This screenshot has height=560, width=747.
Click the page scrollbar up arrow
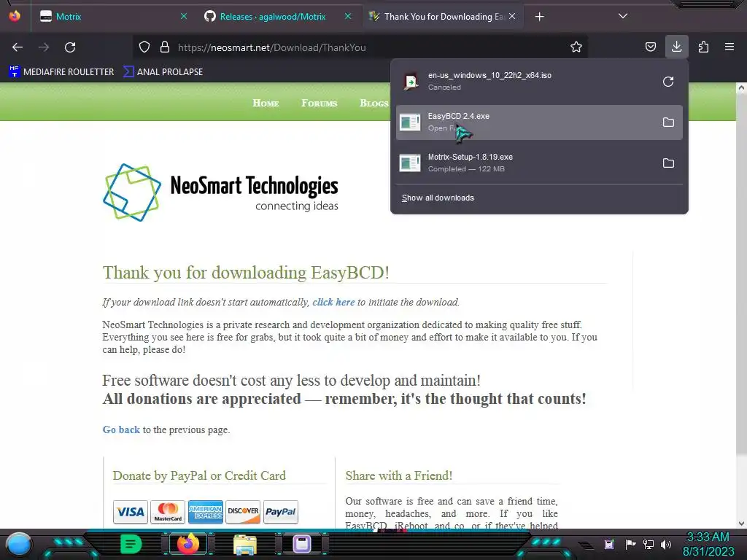coord(741,87)
